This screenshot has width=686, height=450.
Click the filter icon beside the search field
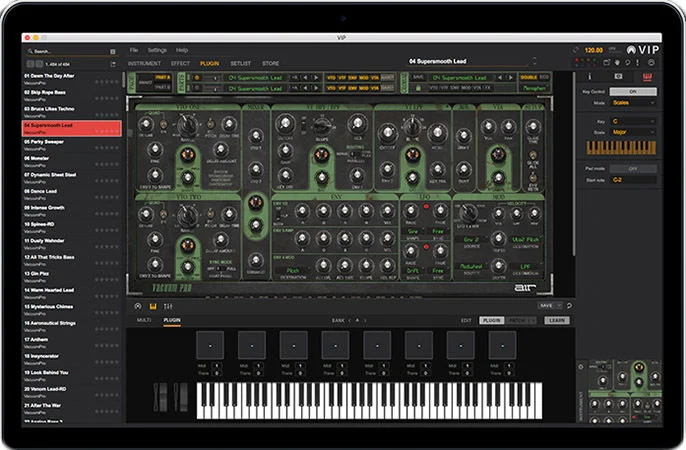click(112, 52)
